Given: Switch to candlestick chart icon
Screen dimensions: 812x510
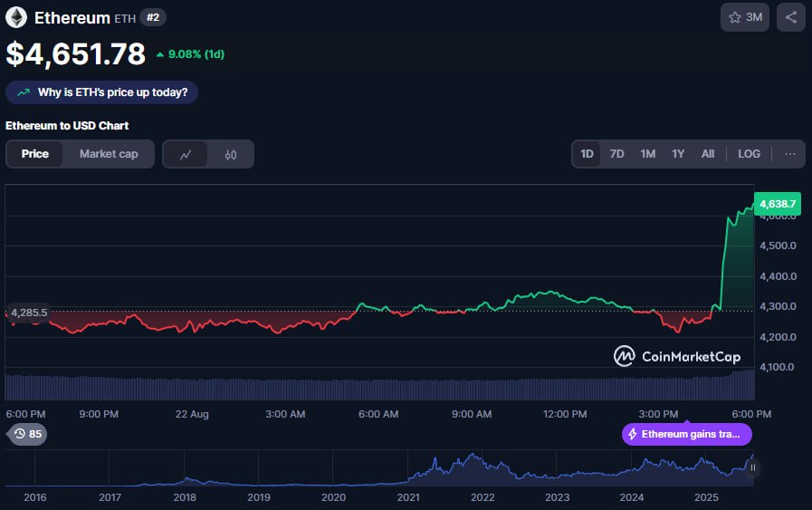Looking at the screenshot, I should 231,155.
